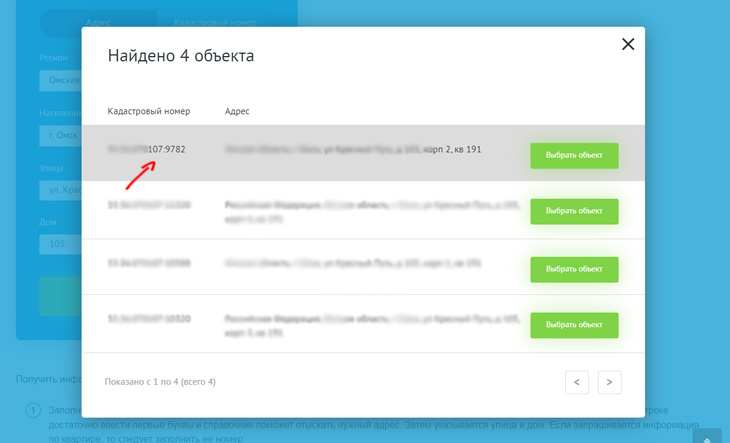Open the street field with 'ул. Крас'
The width and height of the screenshot is (730, 443).
tap(60, 190)
